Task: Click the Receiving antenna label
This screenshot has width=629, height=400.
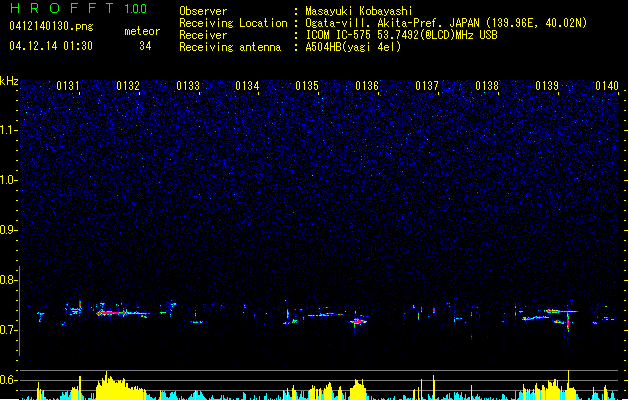Action: point(230,47)
